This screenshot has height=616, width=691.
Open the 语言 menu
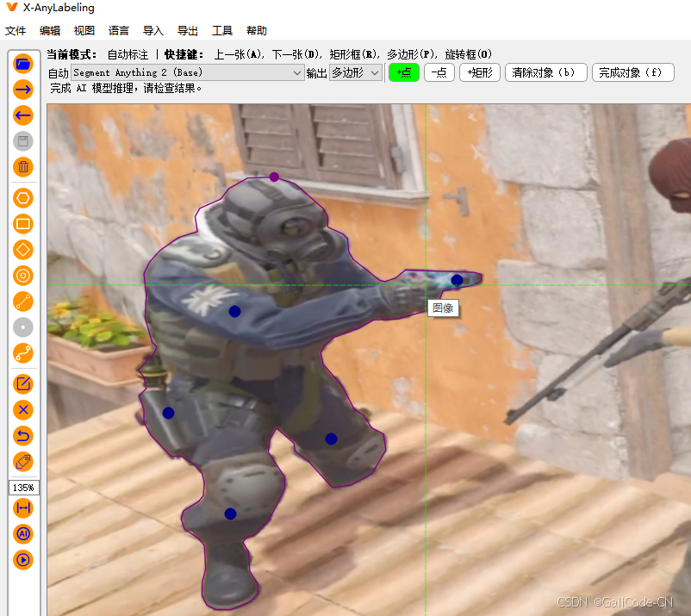[119, 31]
